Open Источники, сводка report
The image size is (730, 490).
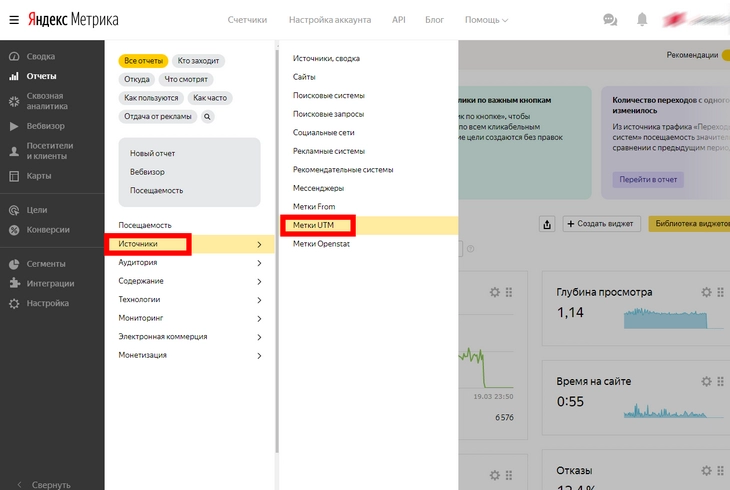coord(326,59)
